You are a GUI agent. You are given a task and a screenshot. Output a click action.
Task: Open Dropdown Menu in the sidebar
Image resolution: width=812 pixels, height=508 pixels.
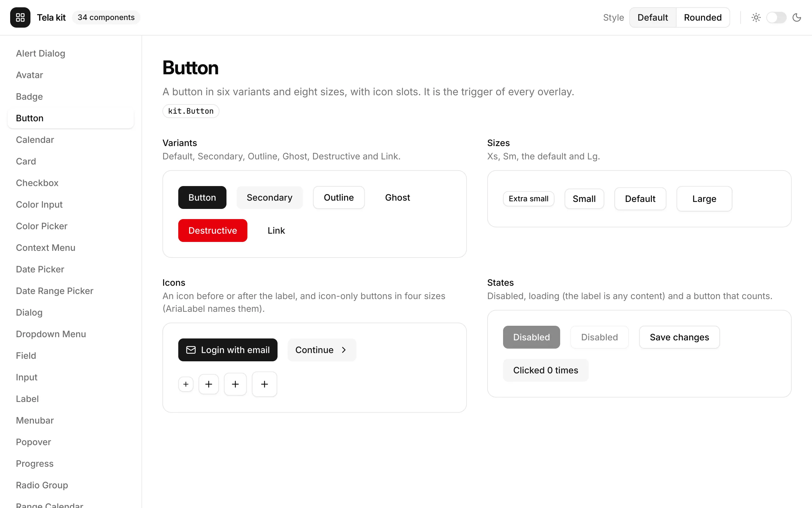tap(71, 334)
